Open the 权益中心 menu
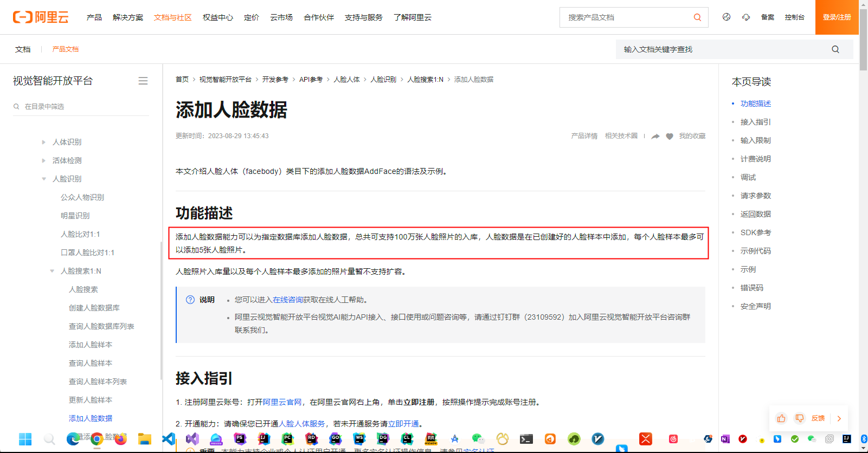The width and height of the screenshot is (868, 453). point(218,17)
